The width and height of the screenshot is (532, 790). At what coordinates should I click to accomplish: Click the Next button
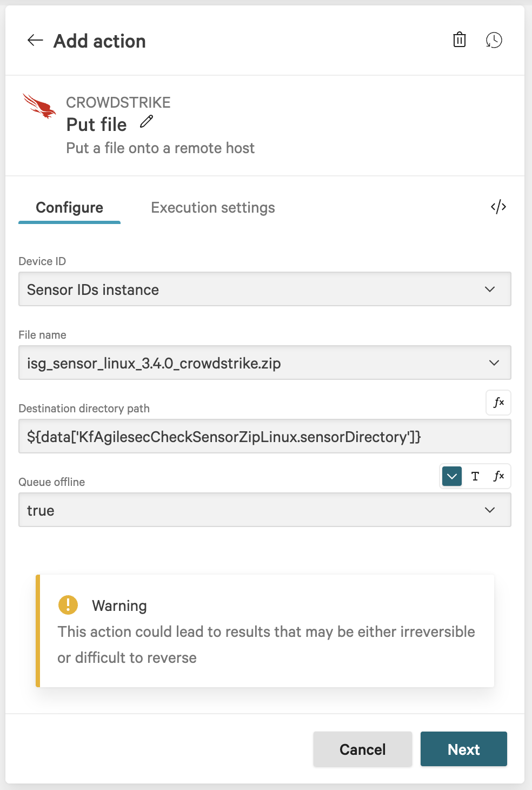coord(463,749)
